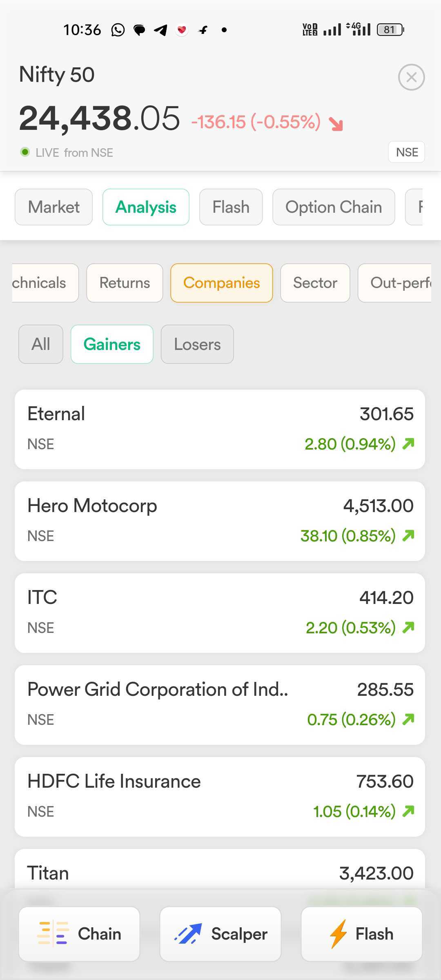
Task: Tap the green LIVE indicator dot
Action: coord(25,152)
